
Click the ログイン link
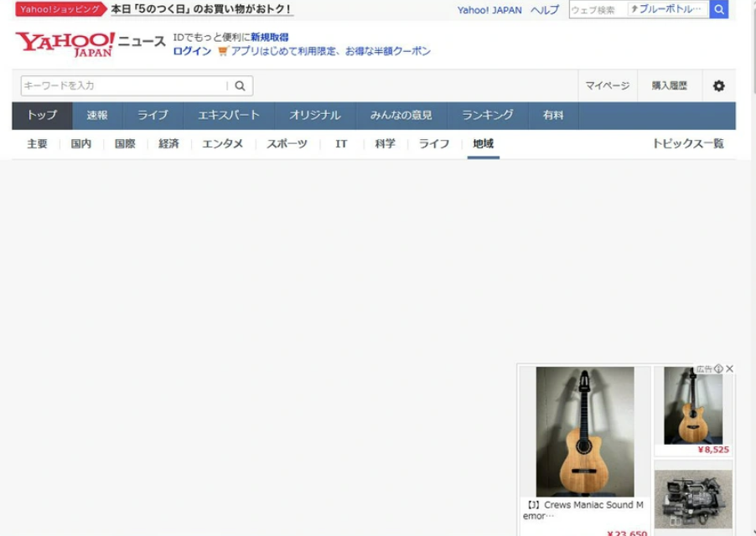point(192,50)
